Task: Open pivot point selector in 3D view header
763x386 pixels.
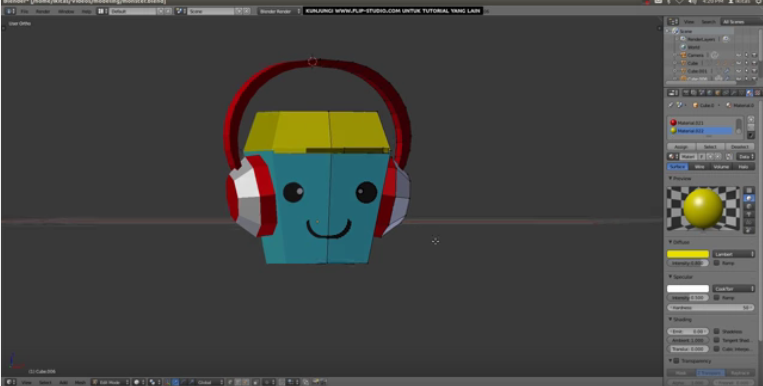Action: pos(155,382)
